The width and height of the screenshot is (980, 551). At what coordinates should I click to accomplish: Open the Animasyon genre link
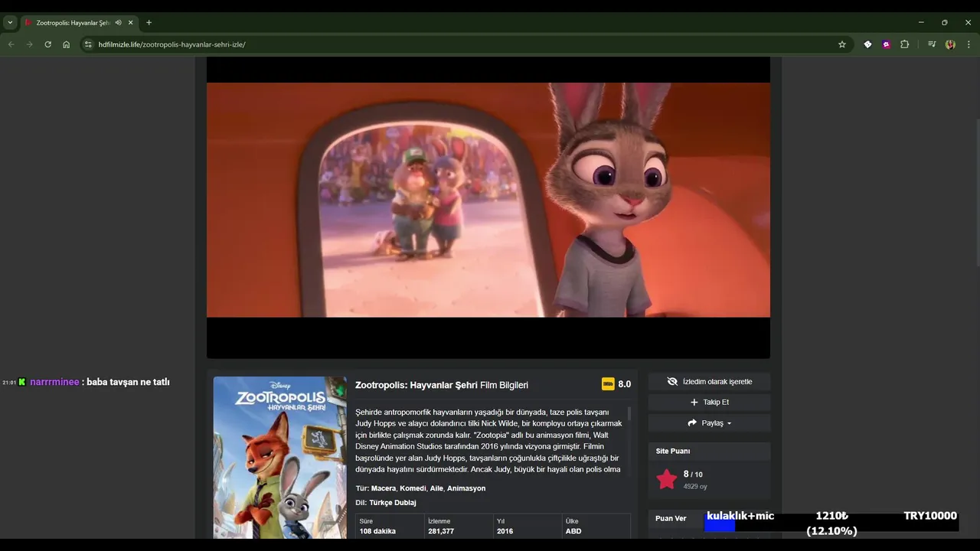coord(466,488)
